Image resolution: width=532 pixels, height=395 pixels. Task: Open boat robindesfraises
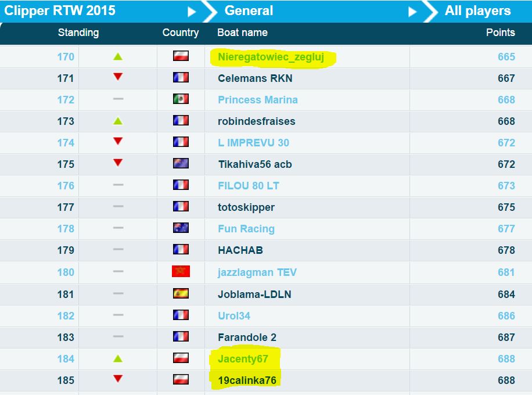point(257,121)
